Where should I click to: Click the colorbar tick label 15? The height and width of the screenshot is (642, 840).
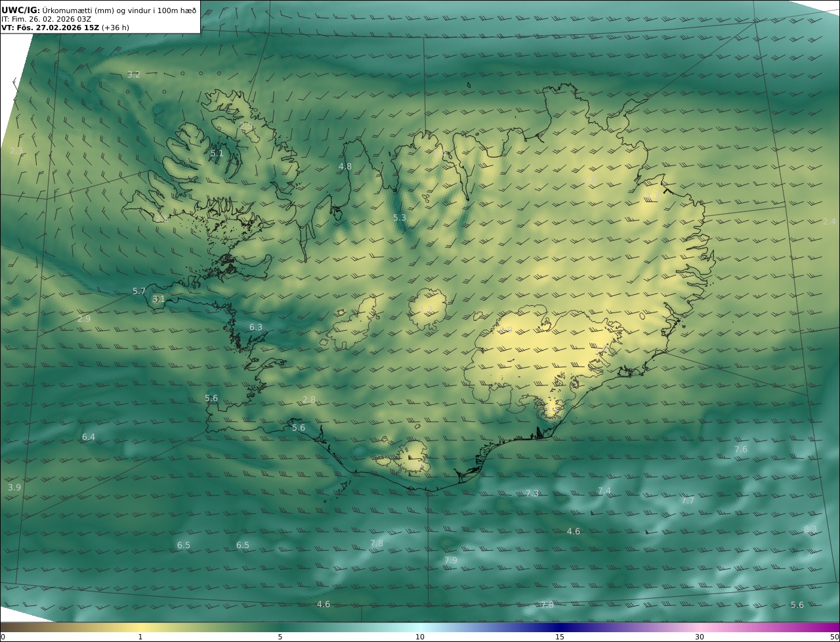[x=560, y=637]
